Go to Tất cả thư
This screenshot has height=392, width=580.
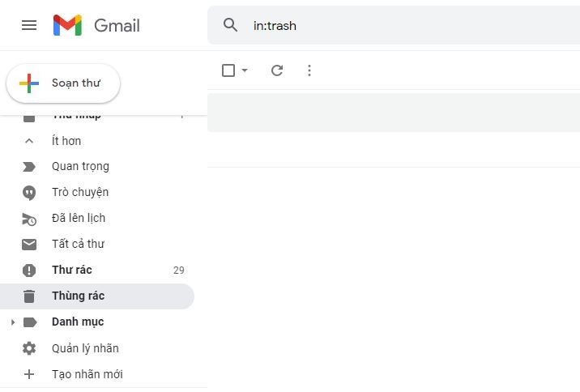click(78, 244)
